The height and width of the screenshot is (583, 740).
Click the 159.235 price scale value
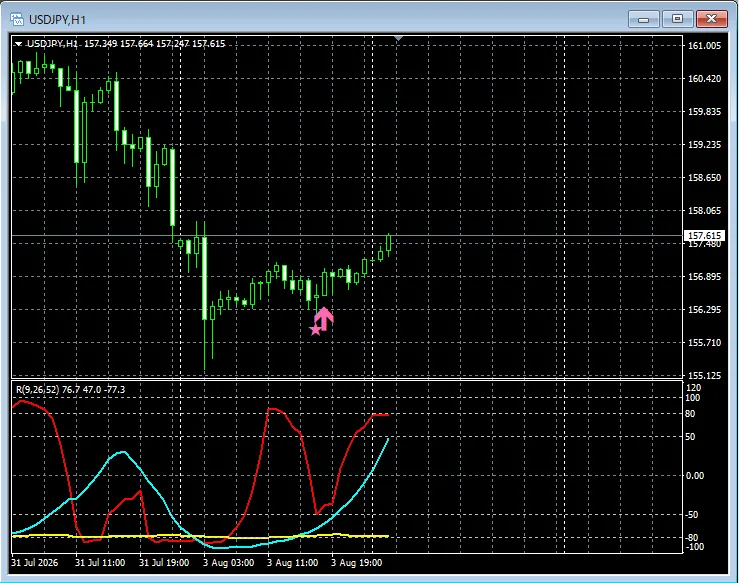pyautogui.click(x=705, y=145)
